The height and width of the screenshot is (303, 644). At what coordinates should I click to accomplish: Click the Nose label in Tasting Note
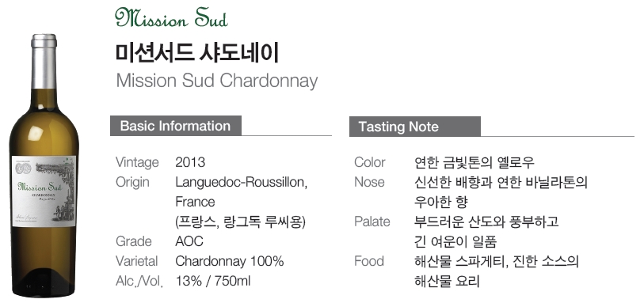(369, 182)
